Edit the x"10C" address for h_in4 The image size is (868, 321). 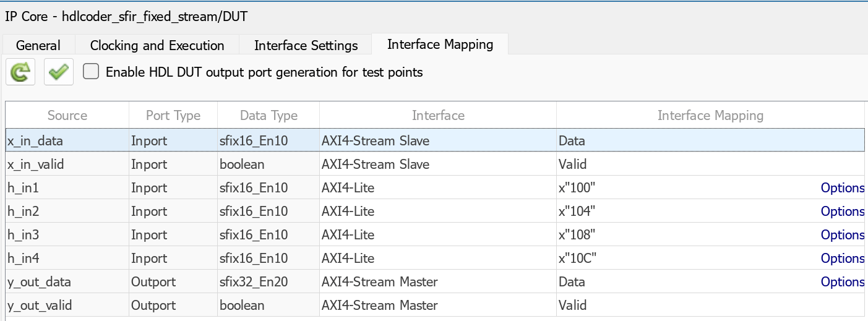681,259
